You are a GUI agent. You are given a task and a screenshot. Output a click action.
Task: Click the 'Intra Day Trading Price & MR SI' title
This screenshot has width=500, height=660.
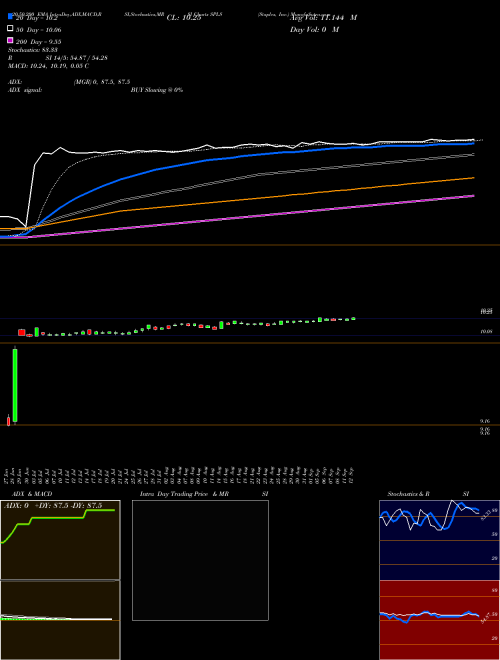pyautogui.click(x=204, y=494)
